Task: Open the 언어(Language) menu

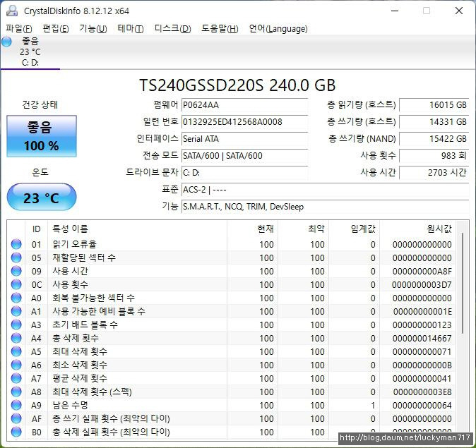Action: click(x=278, y=28)
